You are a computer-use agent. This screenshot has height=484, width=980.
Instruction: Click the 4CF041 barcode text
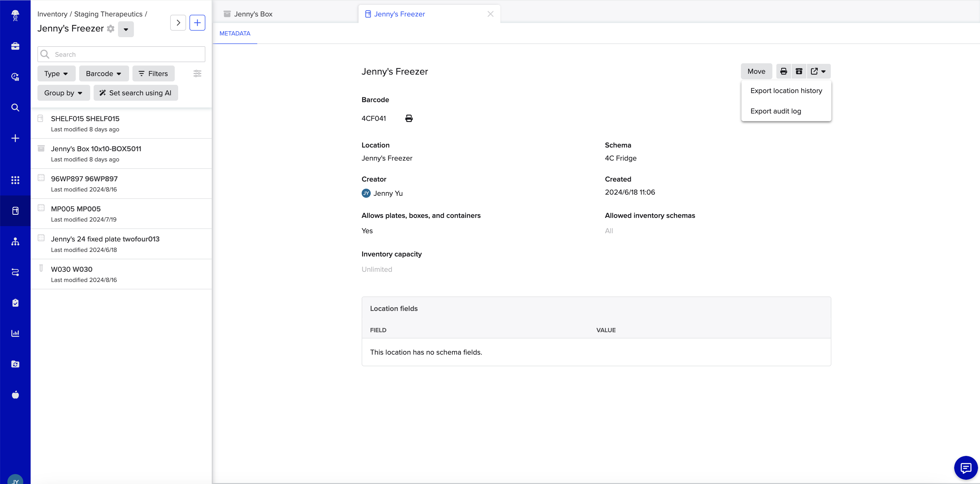[374, 118]
